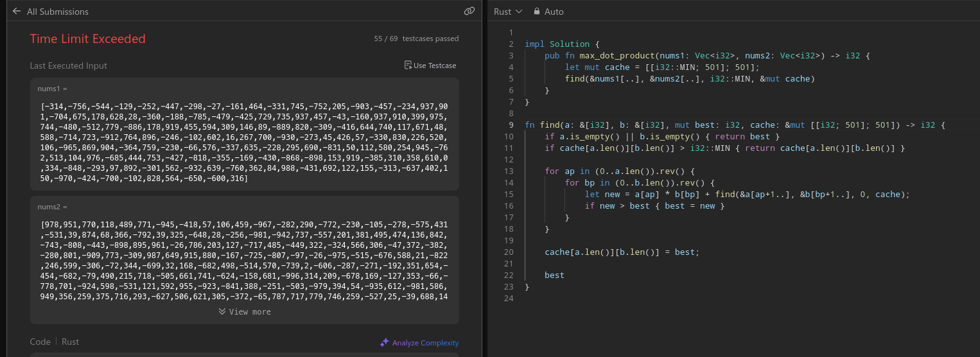Image resolution: width=980 pixels, height=357 pixels.
Task: Click Last Executed Input label
Action: point(69,65)
